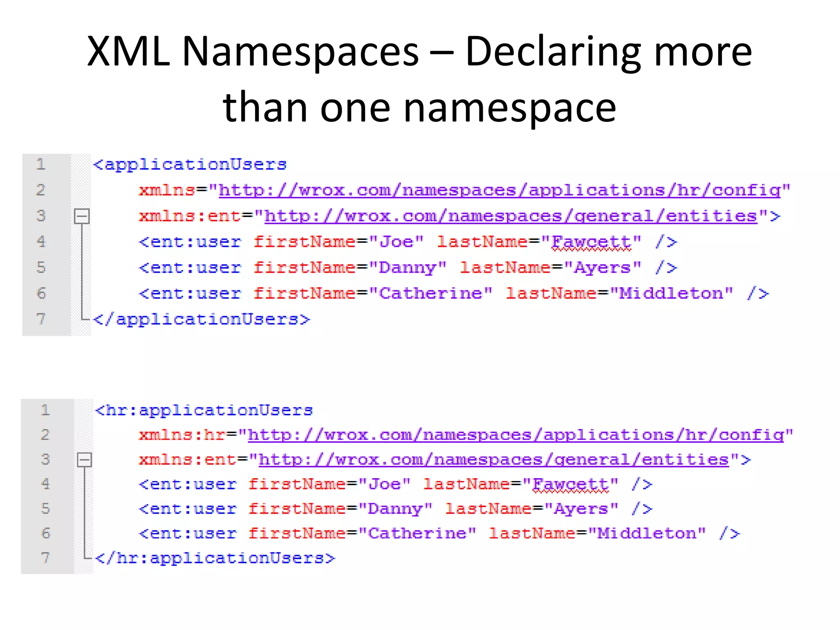Click <ent:user tag on line 4 top block
The image size is (840, 630).
click(x=190, y=242)
